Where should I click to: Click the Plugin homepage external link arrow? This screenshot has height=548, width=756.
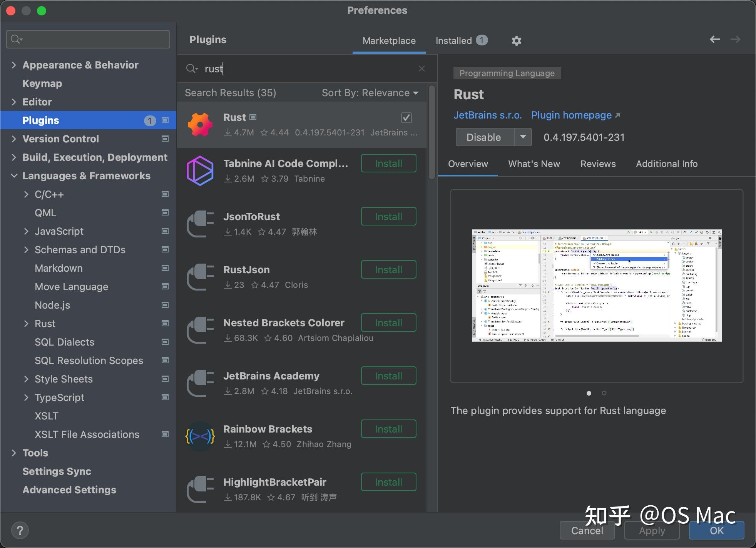[x=617, y=115]
